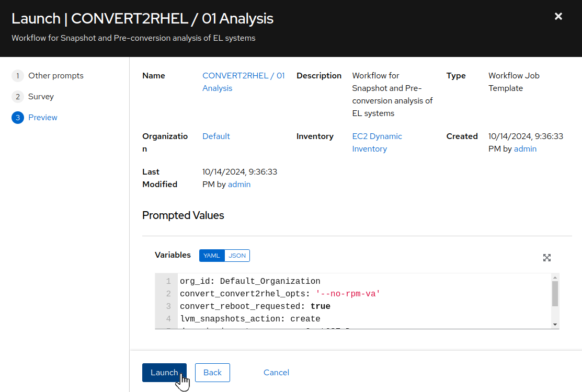Click the step 1 number badge
This screenshot has width=582, height=392.
[17, 76]
